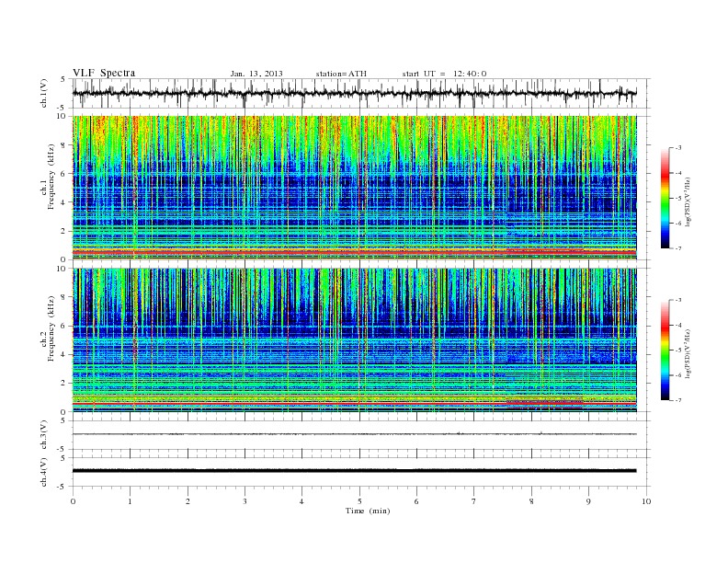This screenshot has width=728, height=563.
Task: Click the "-5" tick on the ch.2 colorbar
Action: tap(678, 350)
